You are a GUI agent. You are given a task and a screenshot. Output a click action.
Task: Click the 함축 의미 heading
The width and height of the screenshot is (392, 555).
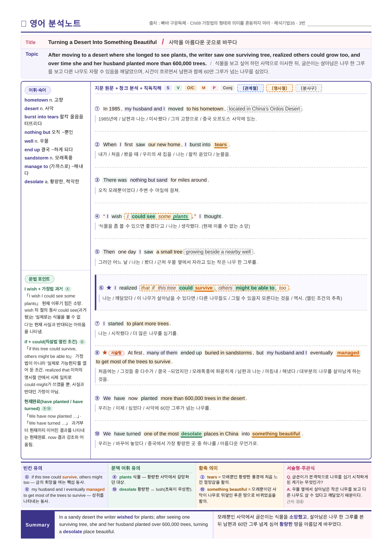[208, 468]
